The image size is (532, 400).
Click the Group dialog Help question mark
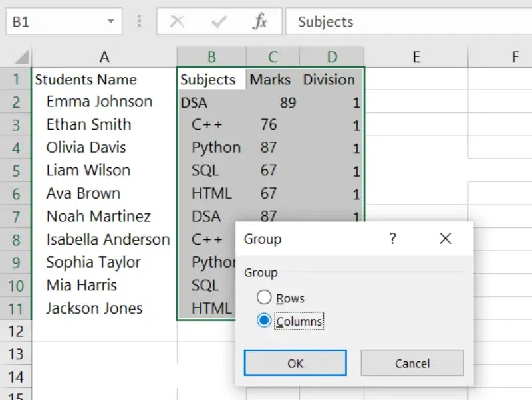[x=393, y=239]
